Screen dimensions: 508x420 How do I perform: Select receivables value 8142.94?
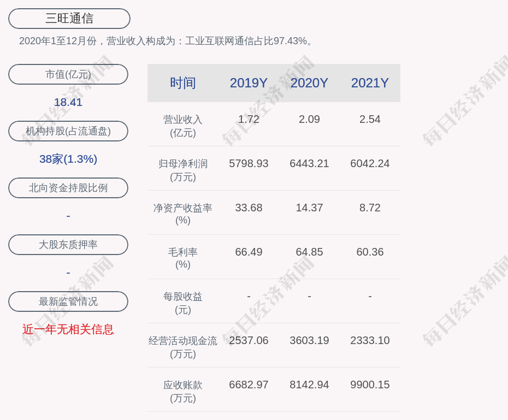point(309,384)
